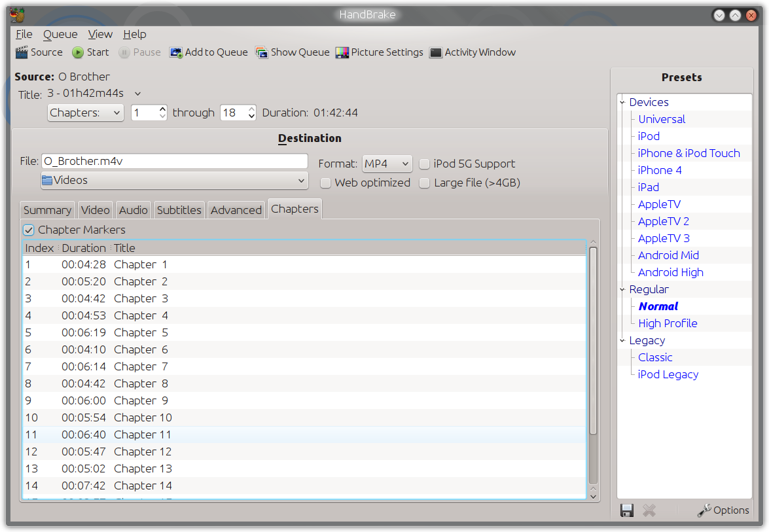Select the iPad preset
The height and width of the screenshot is (532, 769).
click(649, 187)
